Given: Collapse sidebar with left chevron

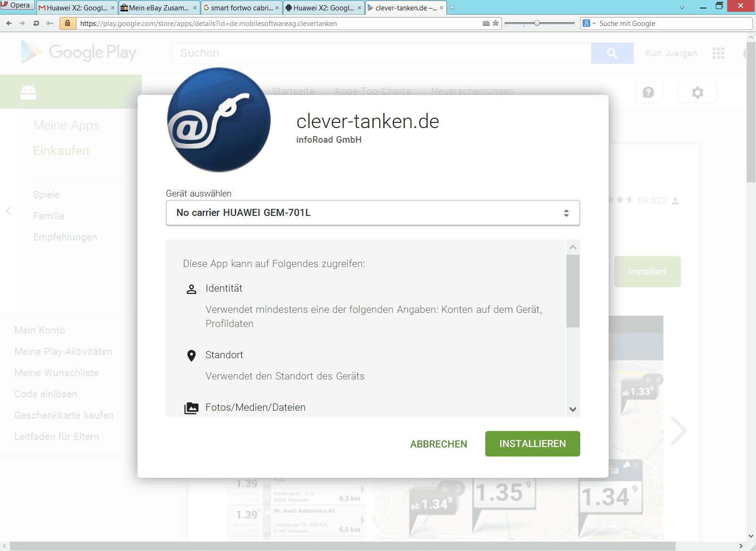Looking at the screenshot, I should (x=9, y=211).
